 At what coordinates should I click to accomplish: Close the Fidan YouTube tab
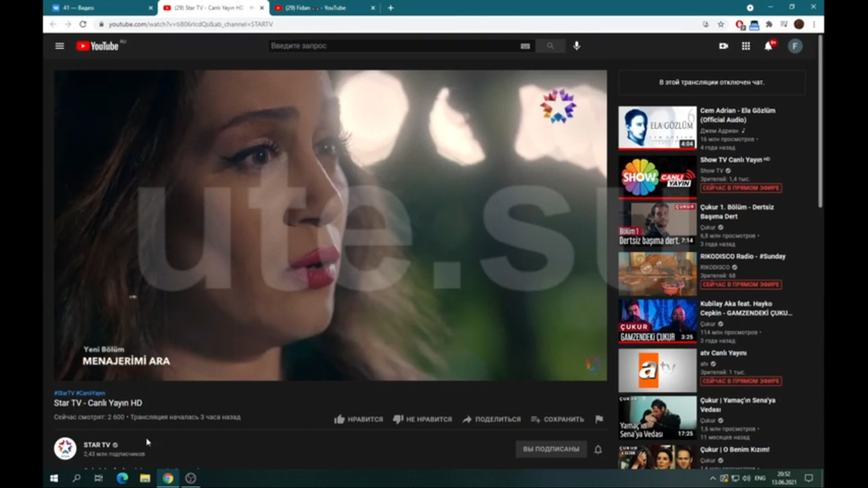click(x=374, y=8)
